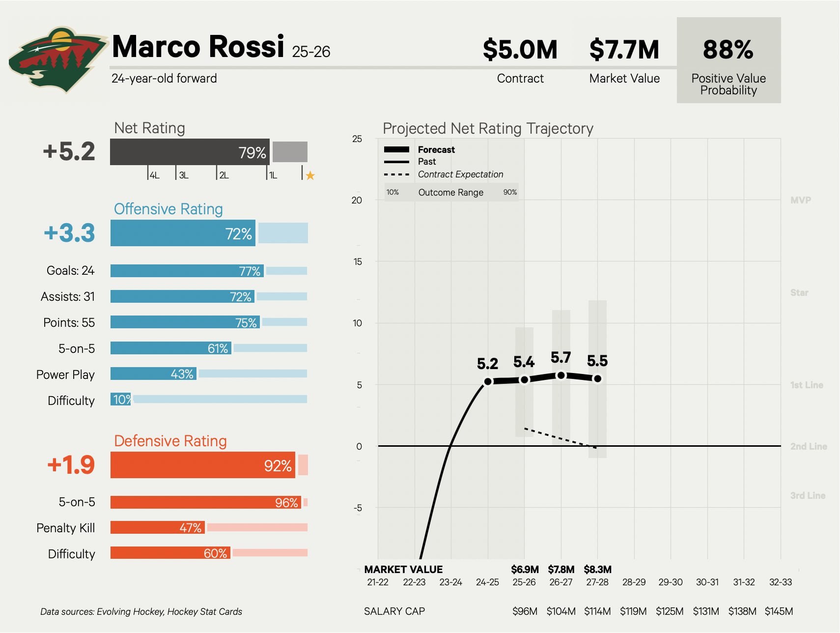Click the 5.4 forecast data point
Viewport: 840px width, 633px height.
(524, 379)
